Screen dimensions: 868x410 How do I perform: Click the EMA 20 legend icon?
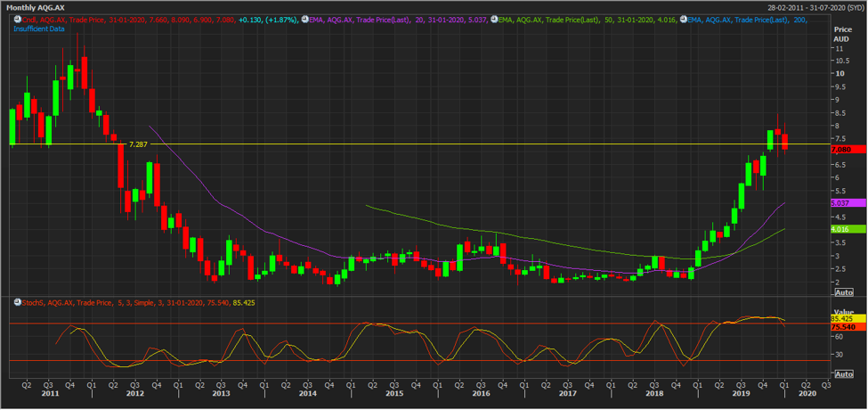tap(305, 20)
